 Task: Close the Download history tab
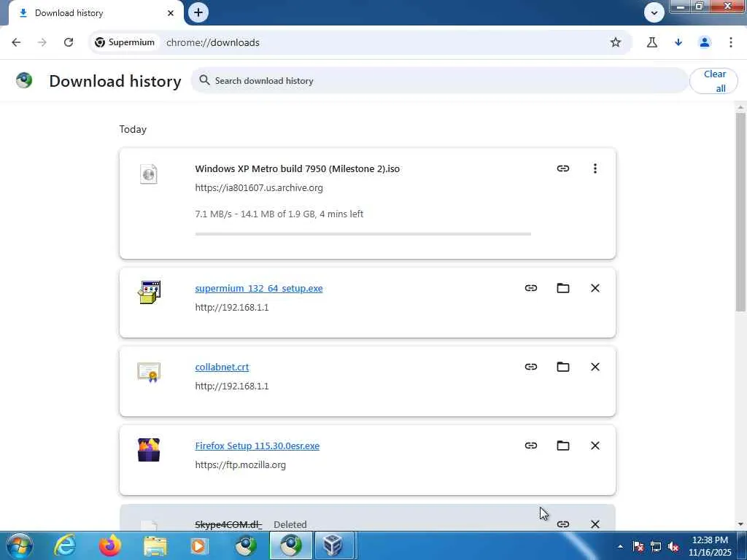171,13
